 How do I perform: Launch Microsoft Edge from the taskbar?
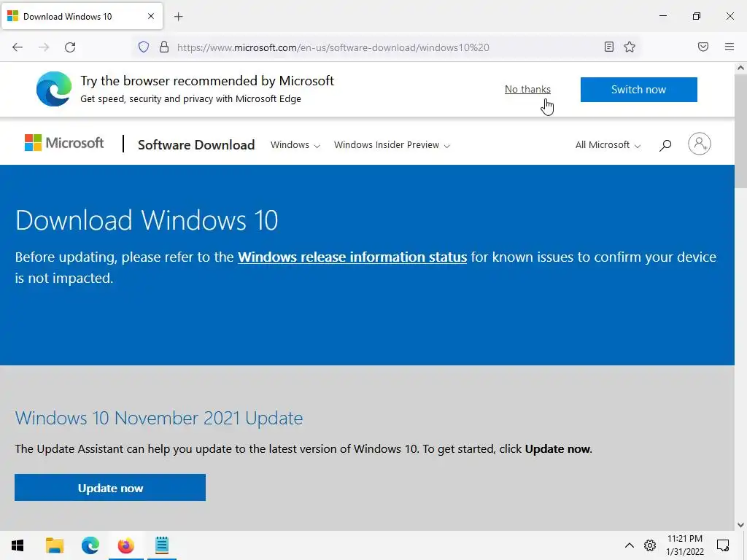tap(90, 545)
